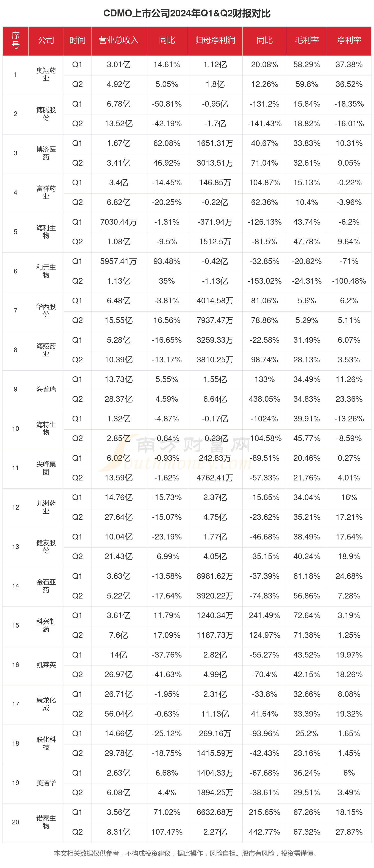The image size is (374, 868).
Task: Select the 438.05% growth cell
Action: (264, 399)
